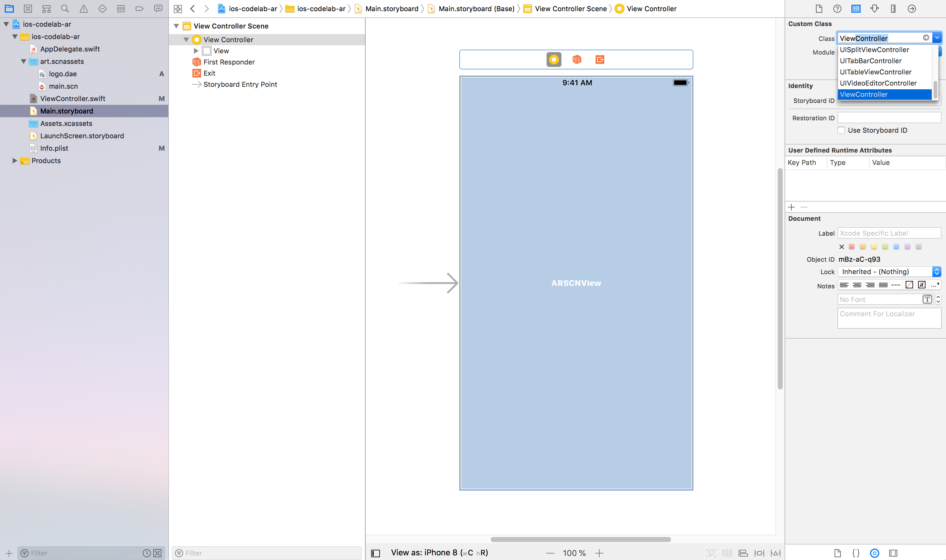
Task: Choose UITableViewController from class list
Action: pyautogui.click(x=875, y=72)
